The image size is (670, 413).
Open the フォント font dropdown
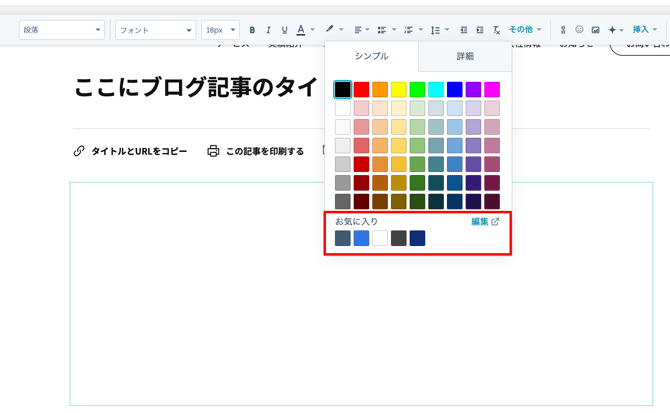[x=156, y=30]
